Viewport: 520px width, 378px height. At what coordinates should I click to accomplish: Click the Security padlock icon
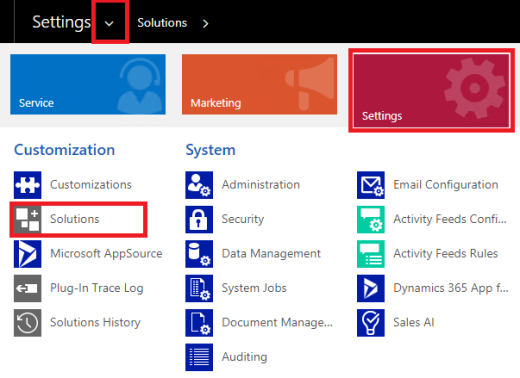[x=199, y=219]
